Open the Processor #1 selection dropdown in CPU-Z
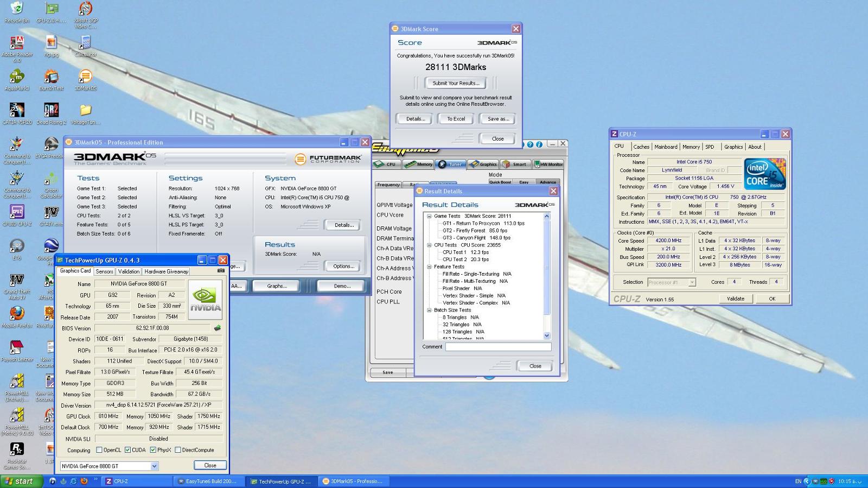This screenshot has height=488, width=868. point(692,282)
